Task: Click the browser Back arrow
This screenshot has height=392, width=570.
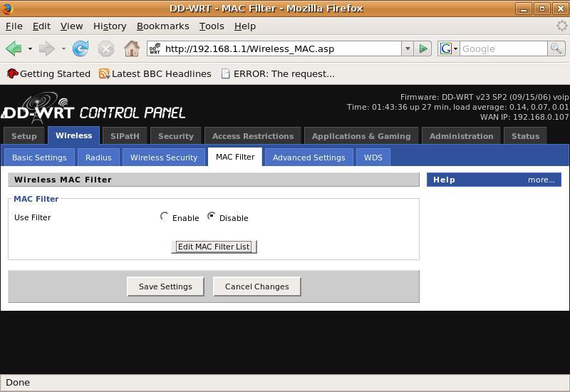Action: 14,48
